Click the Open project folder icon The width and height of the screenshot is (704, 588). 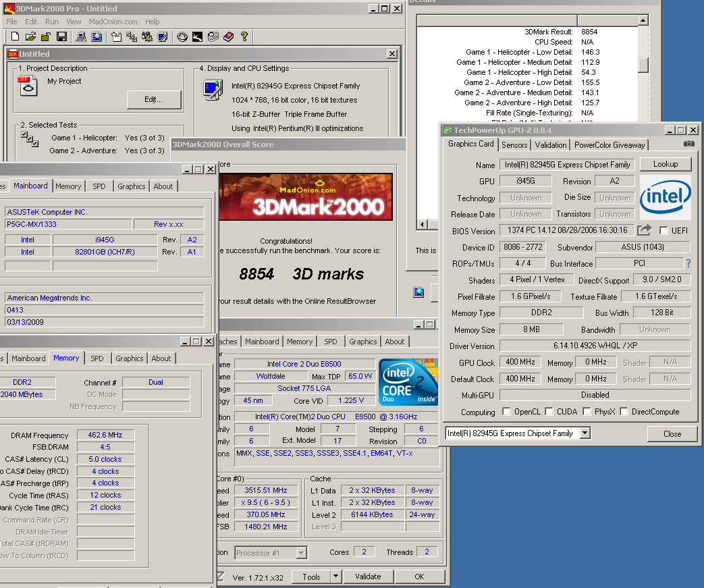point(30,36)
